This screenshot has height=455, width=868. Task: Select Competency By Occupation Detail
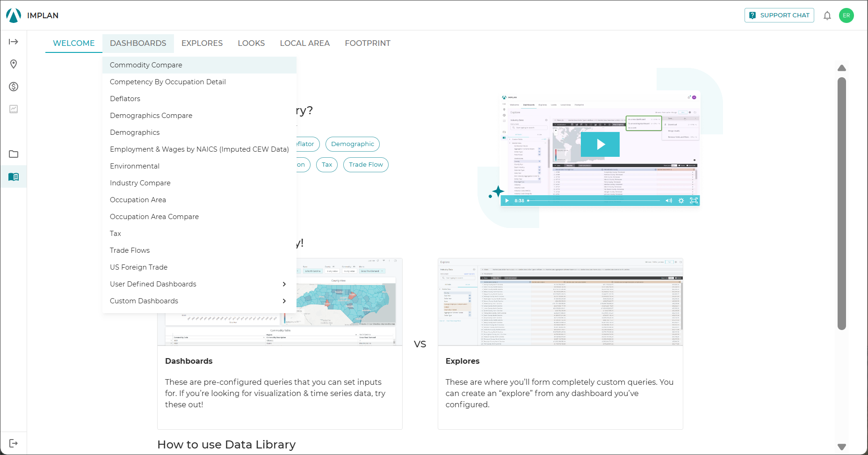pyautogui.click(x=199, y=82)
